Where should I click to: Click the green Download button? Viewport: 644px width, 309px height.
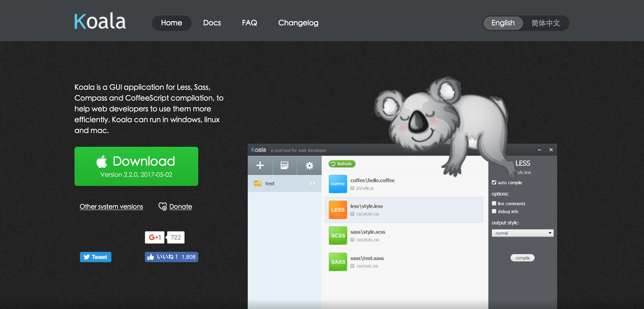coord(136,166)
